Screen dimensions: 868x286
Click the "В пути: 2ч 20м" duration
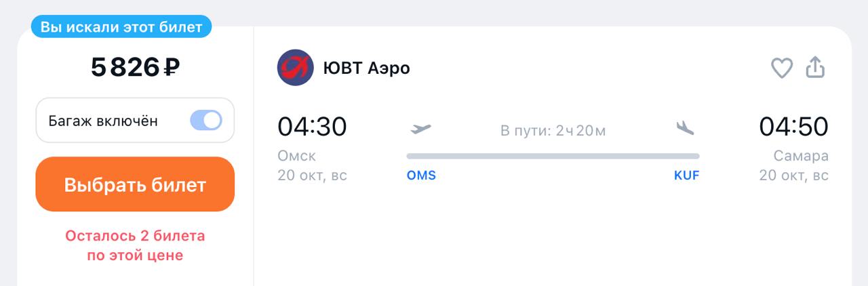coord(553,131)
